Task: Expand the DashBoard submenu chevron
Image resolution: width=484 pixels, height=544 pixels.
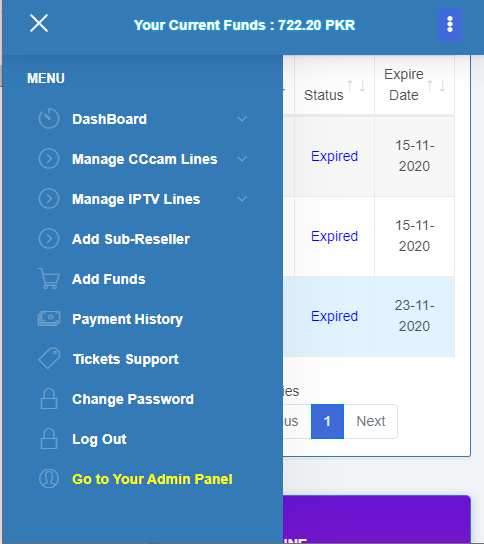Action: click(x=242, y=119)
